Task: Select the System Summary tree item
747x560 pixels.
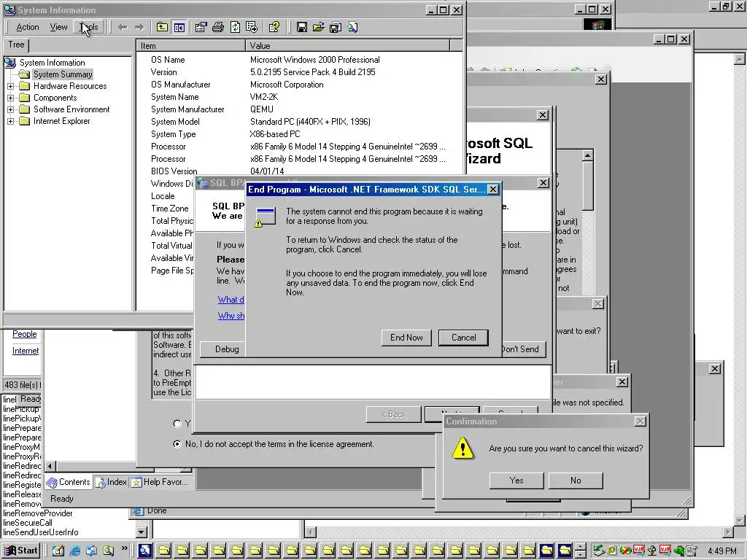Action: [x=63, y=74]
